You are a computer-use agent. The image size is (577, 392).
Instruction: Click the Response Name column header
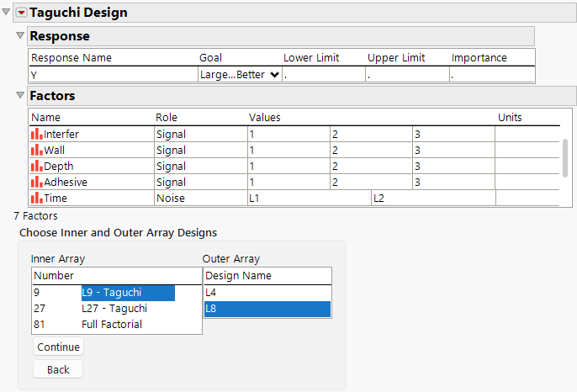click(71, 58)
